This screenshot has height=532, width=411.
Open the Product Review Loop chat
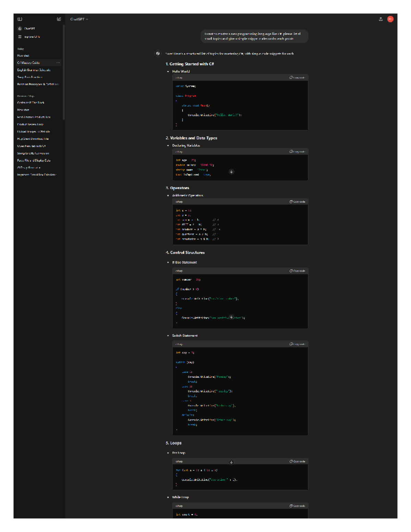(30, 124)
